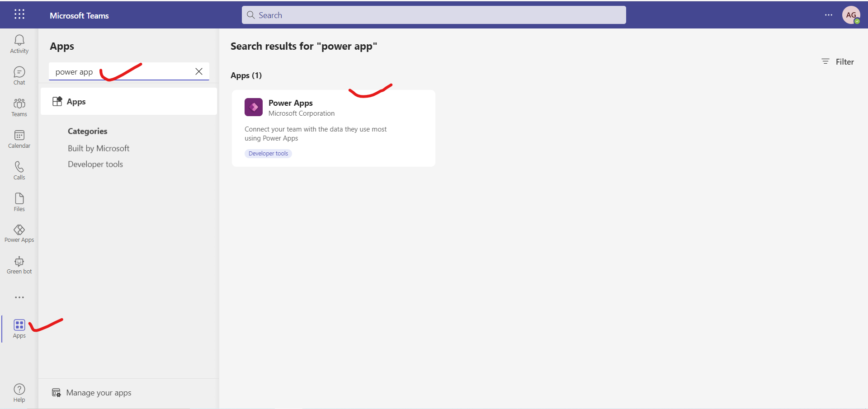
Task: Open the Calls phone icon
Action: point(19,170)
